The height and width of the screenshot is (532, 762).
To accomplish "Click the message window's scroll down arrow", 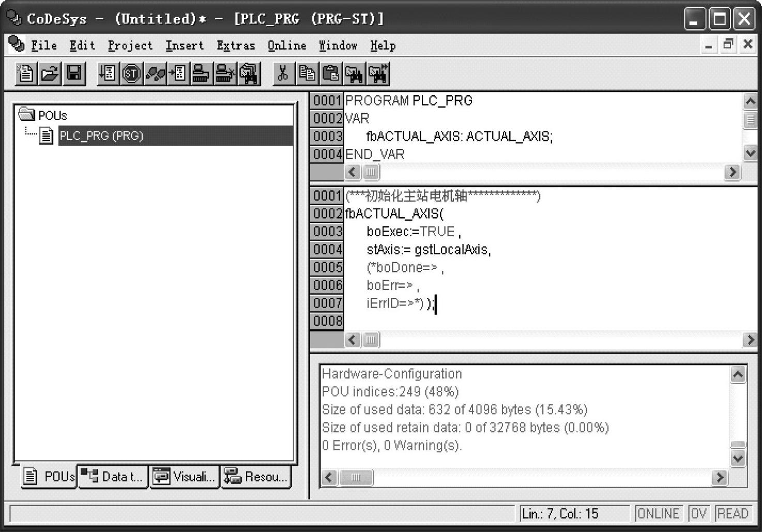I will (738, 458).
